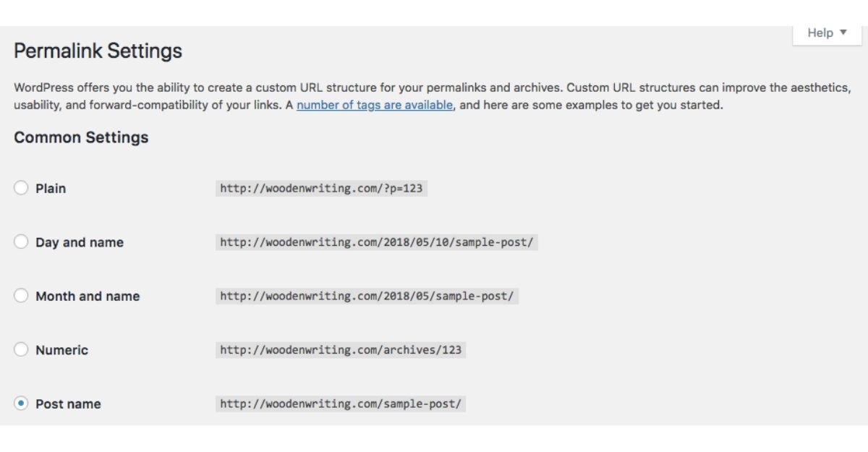Select the Plain radio button
The width and height of the screenshot is (868, 452).
(x=21, y=188)
